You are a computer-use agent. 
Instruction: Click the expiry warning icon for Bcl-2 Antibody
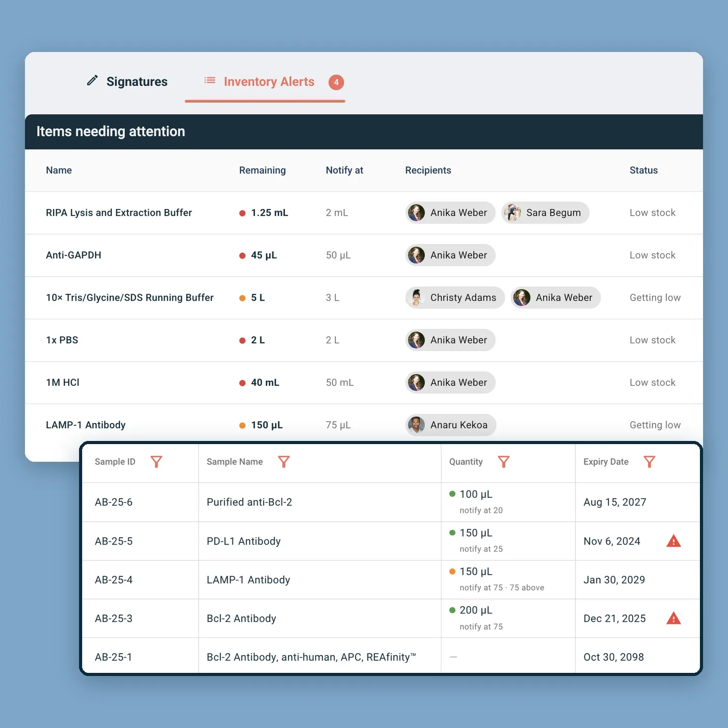[673, 618]
